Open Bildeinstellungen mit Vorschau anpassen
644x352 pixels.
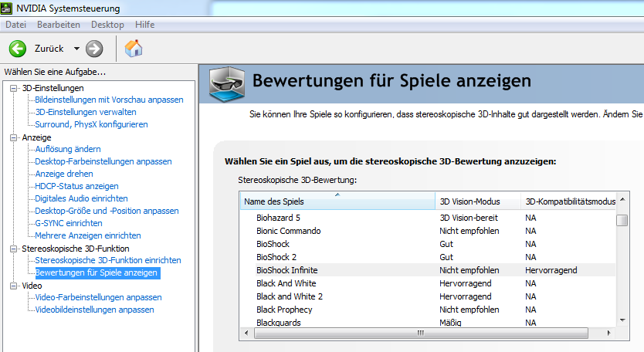pos(109,100)
